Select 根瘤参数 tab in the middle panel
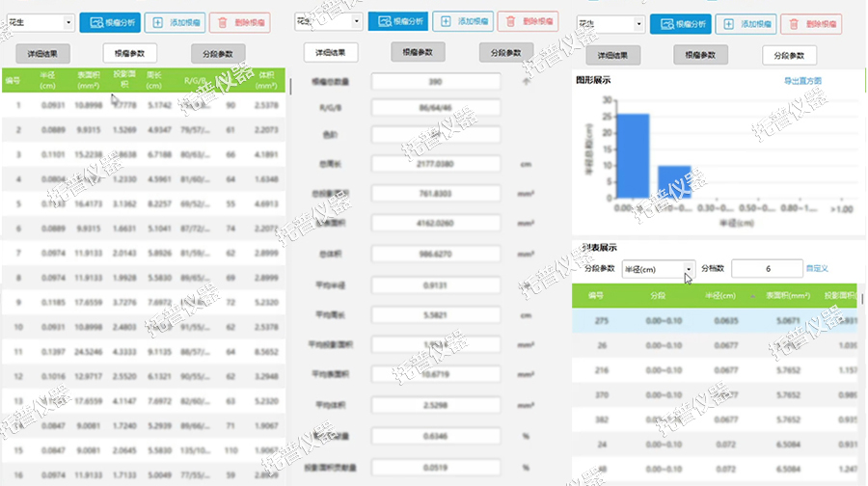 click(418, 53)
